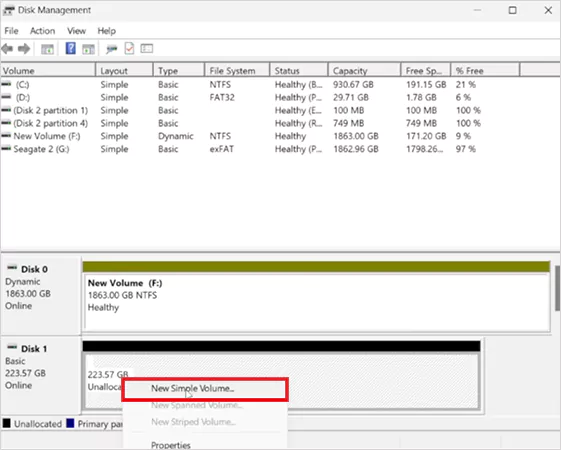Click the red checkmark Properties toolbar icon
561x450 pixels.
[x=129, y=48]
